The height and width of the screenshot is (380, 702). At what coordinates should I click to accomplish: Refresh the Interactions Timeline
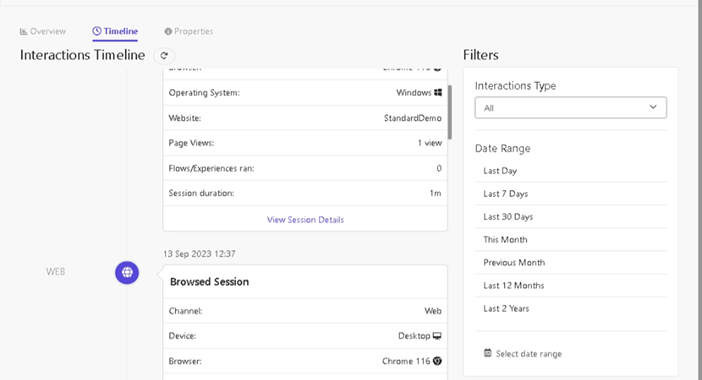pyautogui.click(x=164, y=56)
